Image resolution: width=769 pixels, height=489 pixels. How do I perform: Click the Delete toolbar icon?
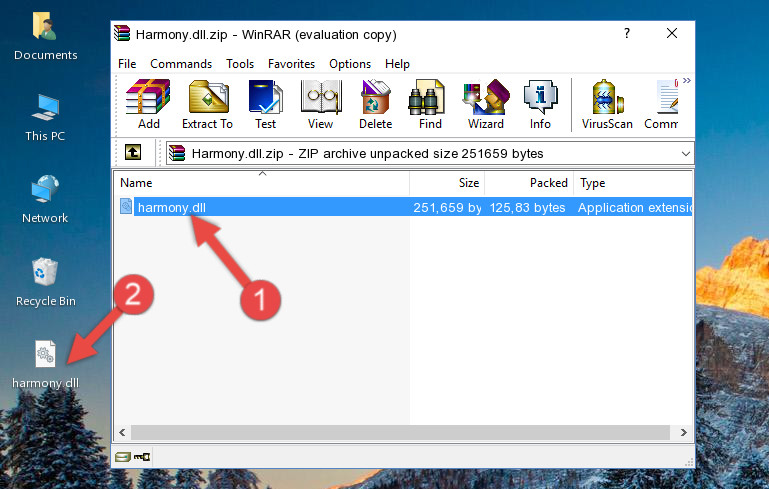click(x=375, y=104)
